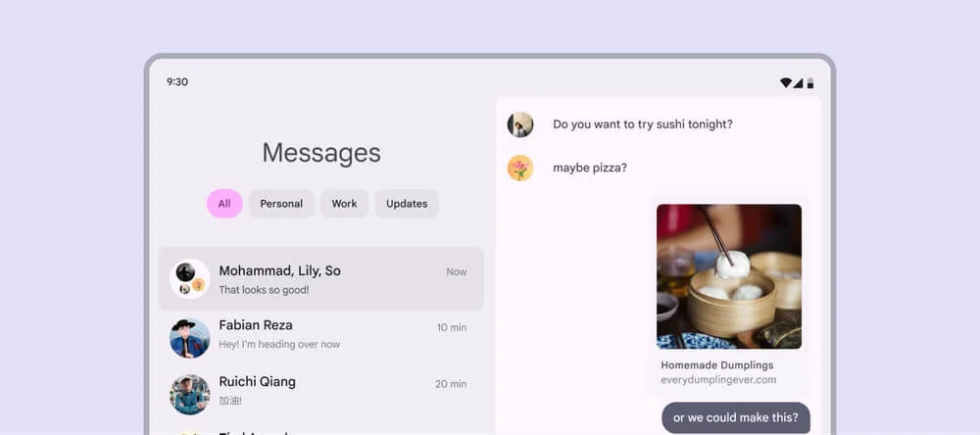Click the '20 min' timestamp

pos(451,384)
